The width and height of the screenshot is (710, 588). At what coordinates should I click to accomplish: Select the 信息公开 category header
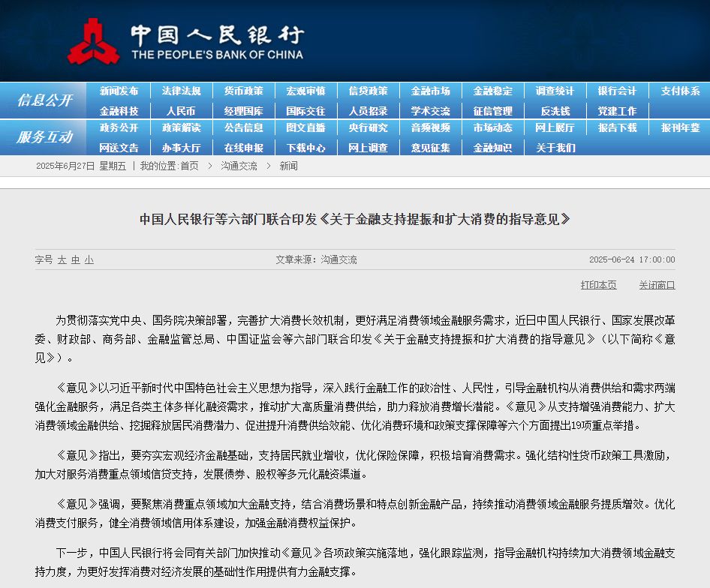(44, 100)
